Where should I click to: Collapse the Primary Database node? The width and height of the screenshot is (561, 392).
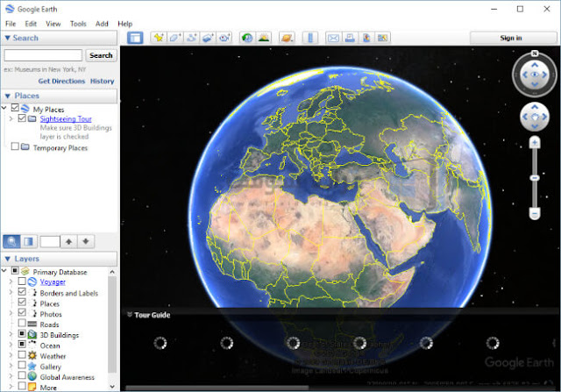click(4, 271)
